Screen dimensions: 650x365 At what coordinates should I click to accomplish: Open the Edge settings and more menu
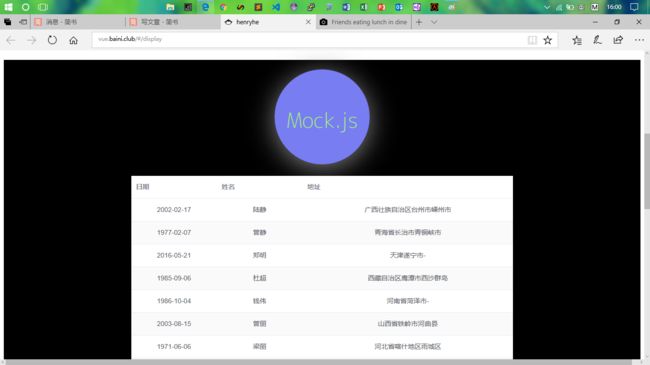[x=639, y=40]
